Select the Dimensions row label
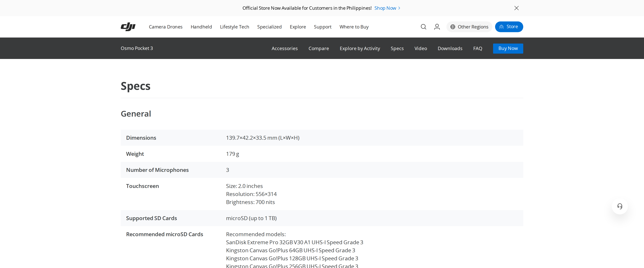Screen dimensions: 644x268 pos(141,138)
